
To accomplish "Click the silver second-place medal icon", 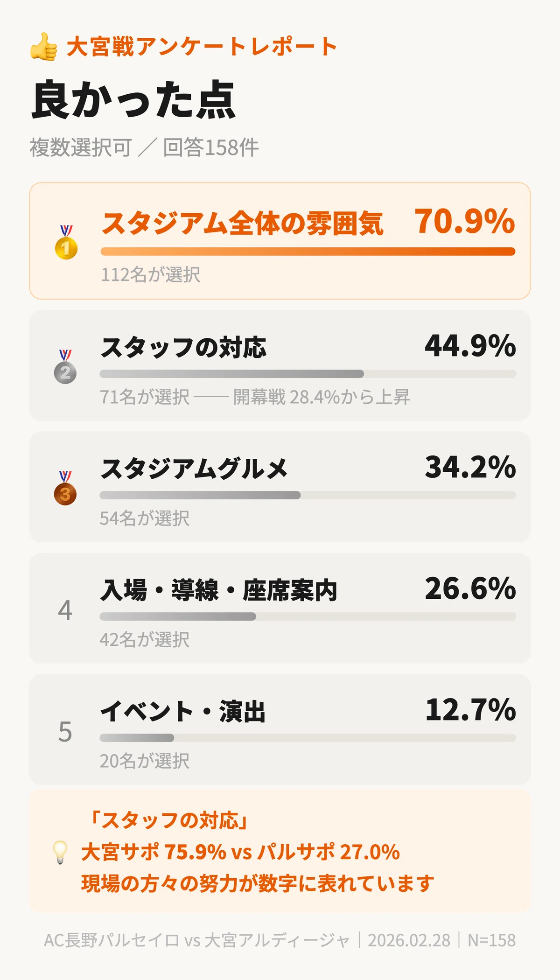I will 65,367.
